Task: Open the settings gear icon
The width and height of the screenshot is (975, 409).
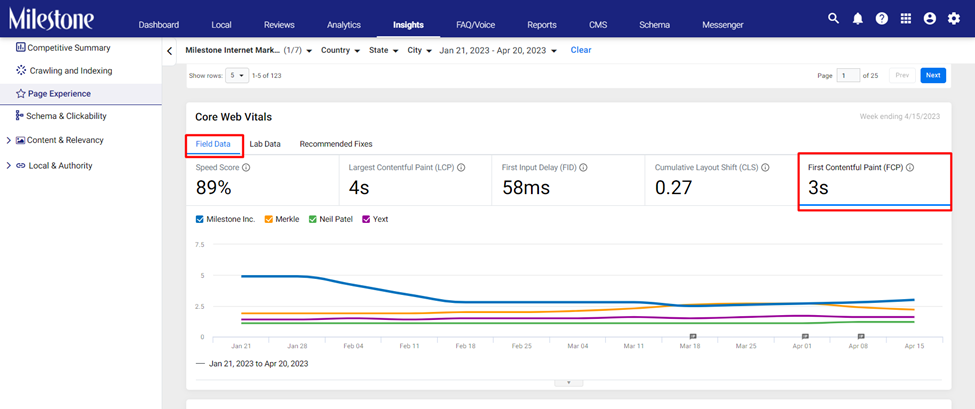Action: [954, 19]
